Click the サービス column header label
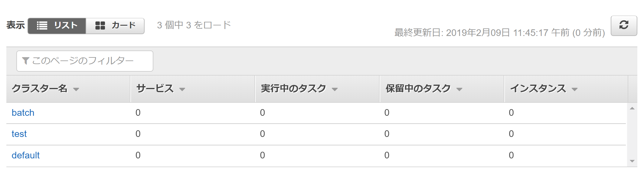644x172 pixels. coord(155,89)
